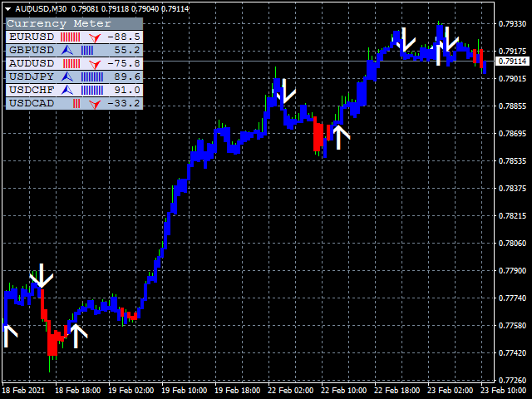Click the 22 Feb 02:00 time axis label

pos(291,391)
